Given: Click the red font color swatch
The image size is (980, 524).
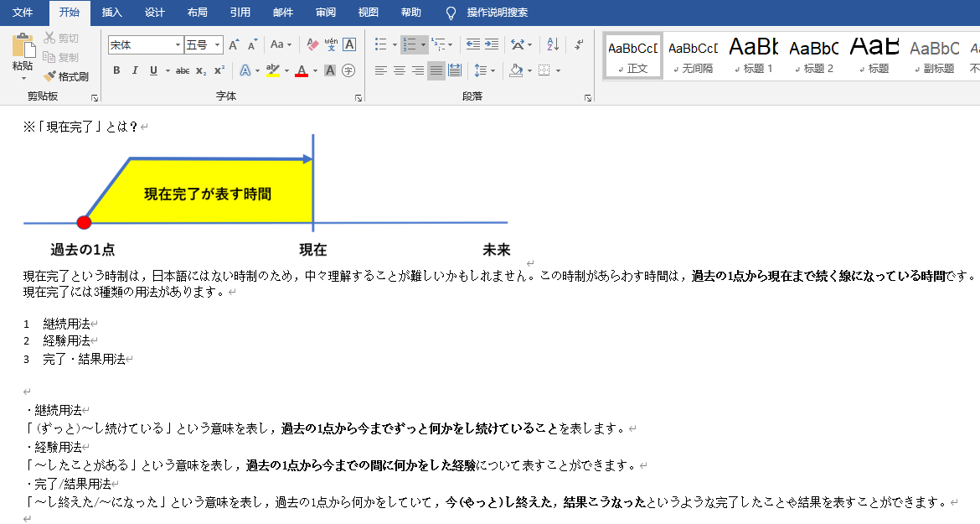Looking at the screenshot, I should [302, 75].
